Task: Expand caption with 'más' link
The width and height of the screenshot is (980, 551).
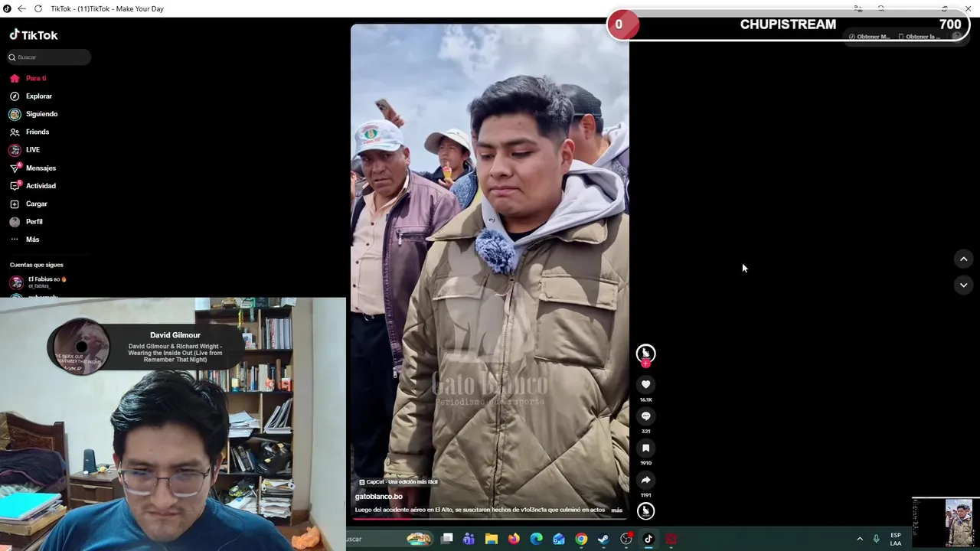Action: coord(616,510)
